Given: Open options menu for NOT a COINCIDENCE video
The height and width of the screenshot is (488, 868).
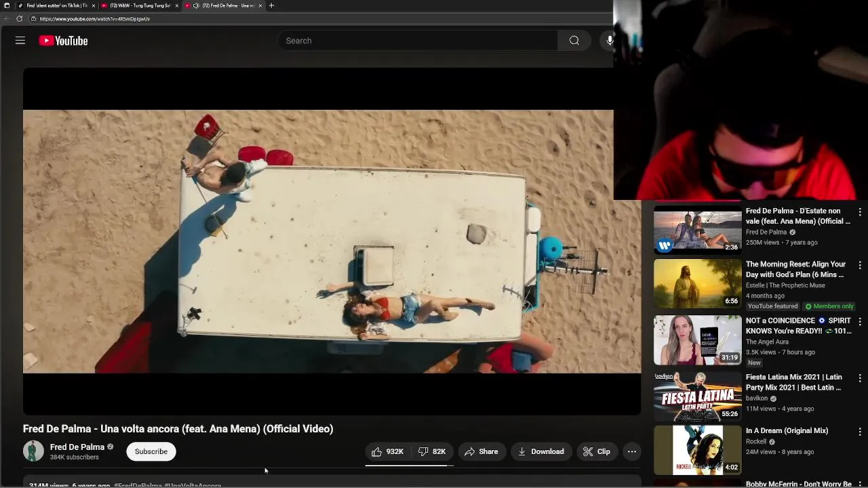Looking at the screenshot, I should click(860, 321).
